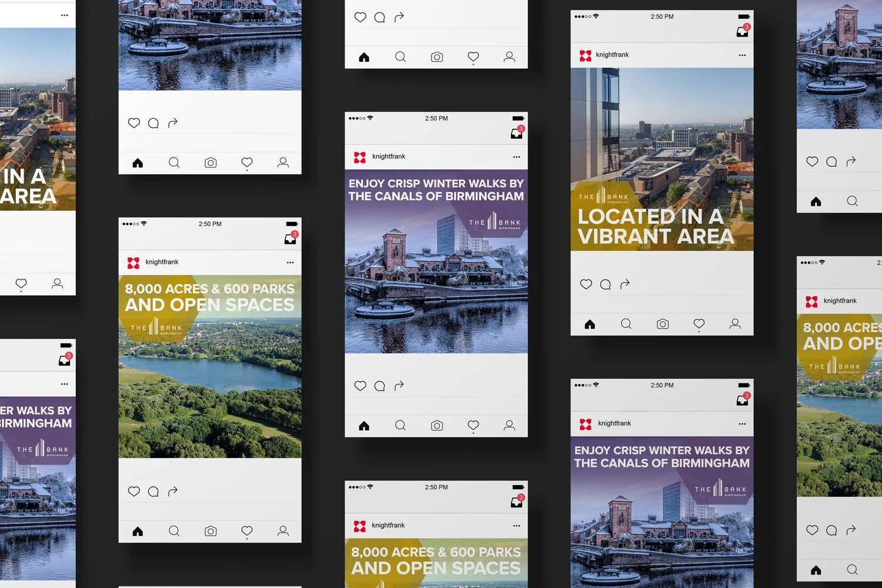Tap The Bank Birmingham watermark logo
882x588 pixels.
(494, 223)
